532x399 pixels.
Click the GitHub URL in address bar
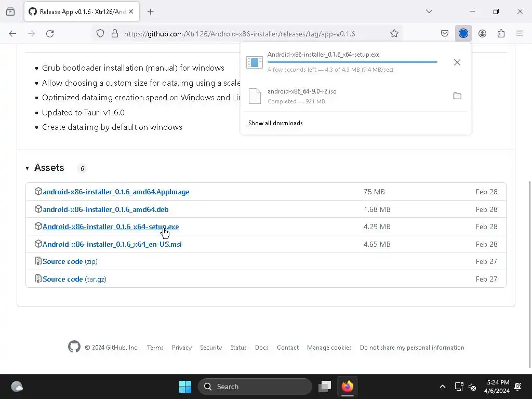(x=240, y=34)
